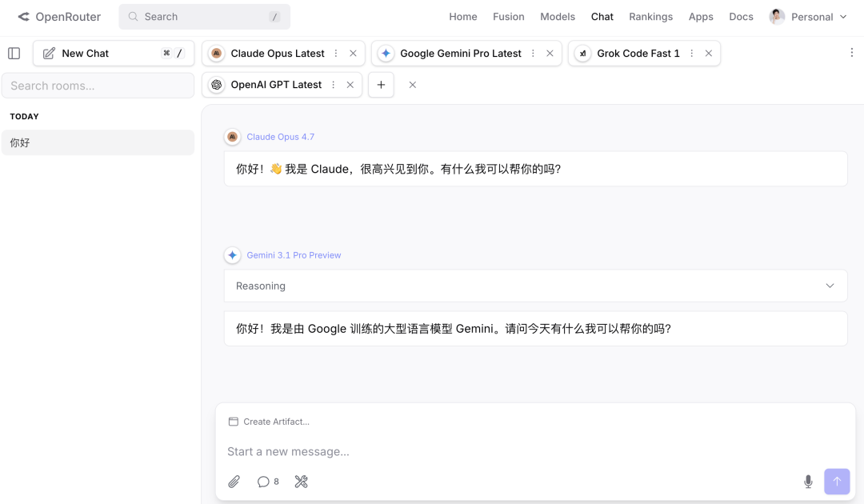Remove Grok Code Fast 1 model

coord(709,54)
